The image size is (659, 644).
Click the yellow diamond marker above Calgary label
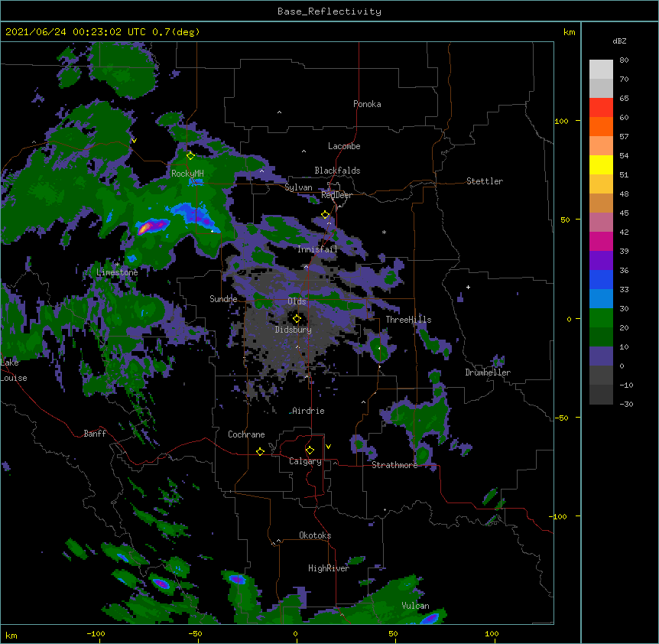click(x=310, y=450)
